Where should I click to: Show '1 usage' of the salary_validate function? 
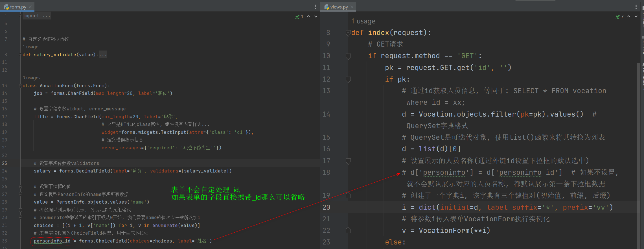click(x=30, y=47)
